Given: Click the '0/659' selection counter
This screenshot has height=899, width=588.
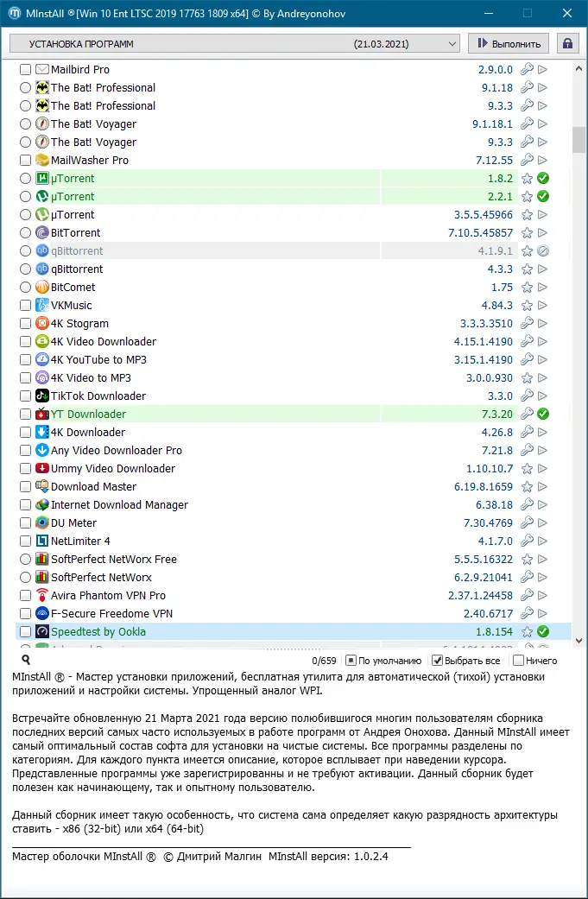Looking at the screenshot, I should (324, 661).
